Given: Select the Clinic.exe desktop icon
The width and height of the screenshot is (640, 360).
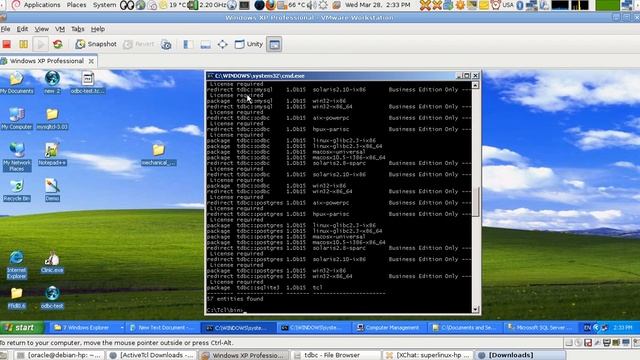Looking at the screenshot, I should 52,262.
